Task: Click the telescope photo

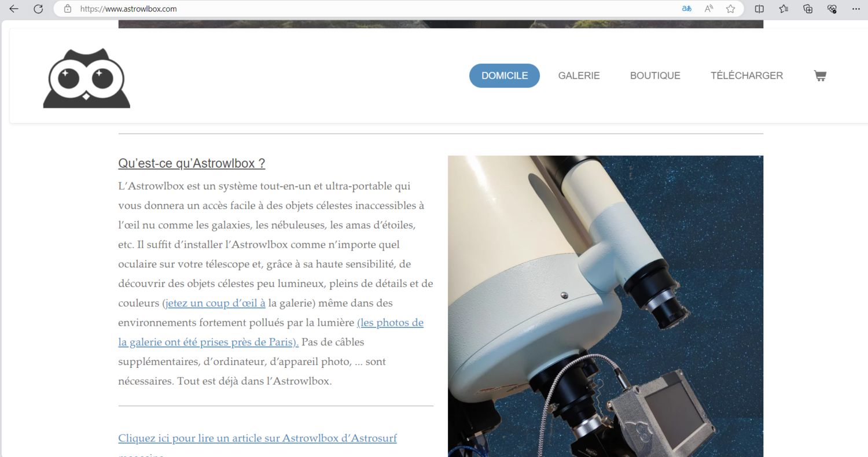Action: [x=605, y=306]
